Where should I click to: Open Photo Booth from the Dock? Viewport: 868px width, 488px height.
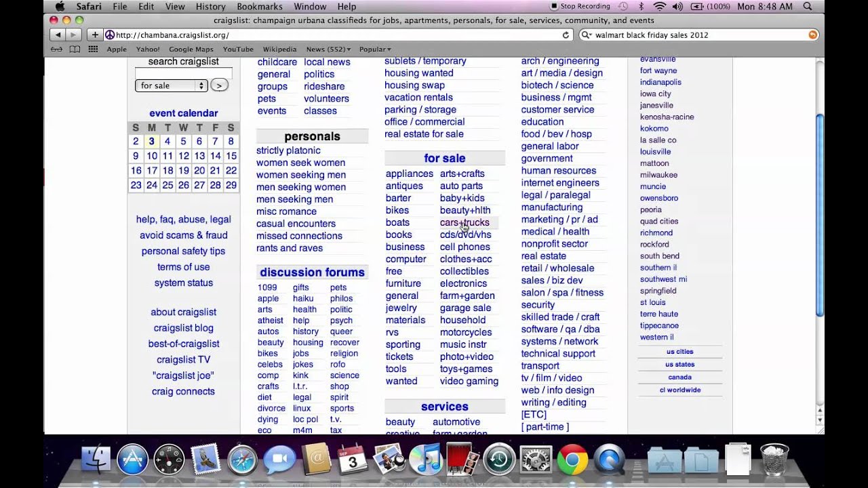point(462,460)
